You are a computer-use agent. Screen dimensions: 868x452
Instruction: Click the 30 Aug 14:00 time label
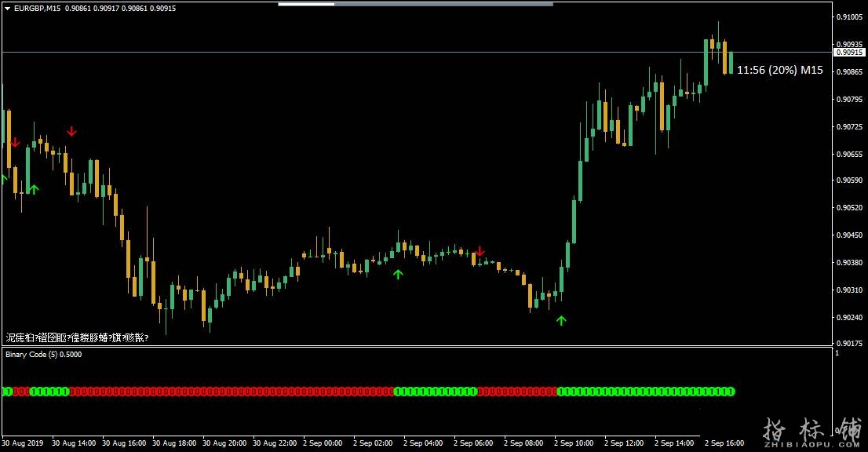tap(74, 443)
